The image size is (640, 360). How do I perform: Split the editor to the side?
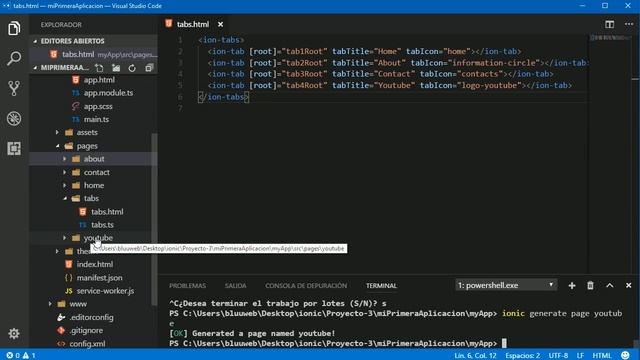point(609,24)
